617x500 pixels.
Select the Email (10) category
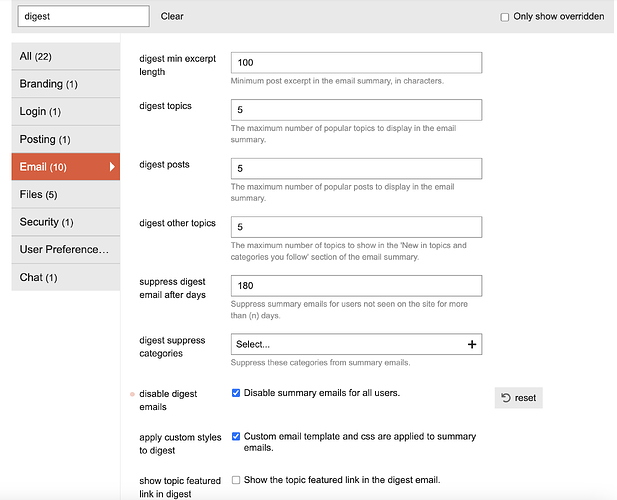[x=66, y=167]
